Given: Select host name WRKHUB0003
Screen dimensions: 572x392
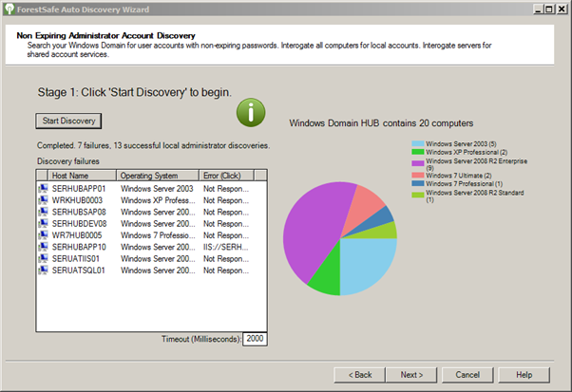Looking at the screenshot, I should coord(77,200).
